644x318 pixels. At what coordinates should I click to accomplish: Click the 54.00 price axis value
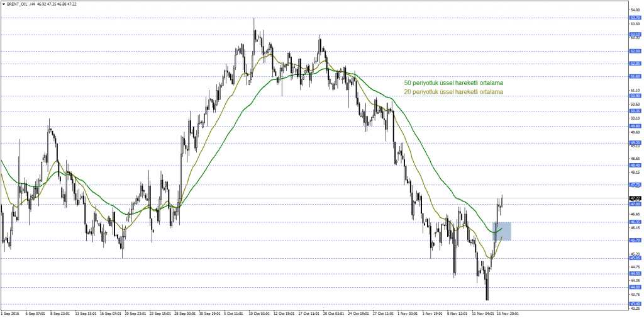click(635, 9)
